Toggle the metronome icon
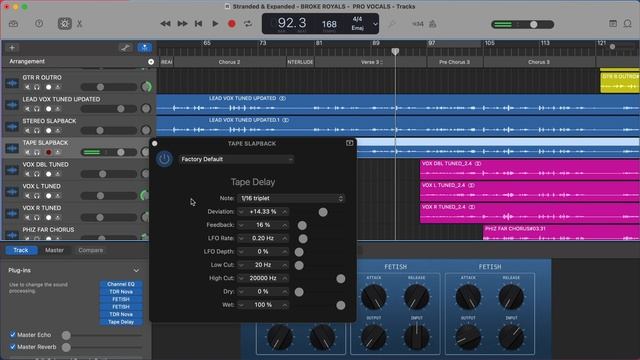640x360 pixels. (433, 24)
